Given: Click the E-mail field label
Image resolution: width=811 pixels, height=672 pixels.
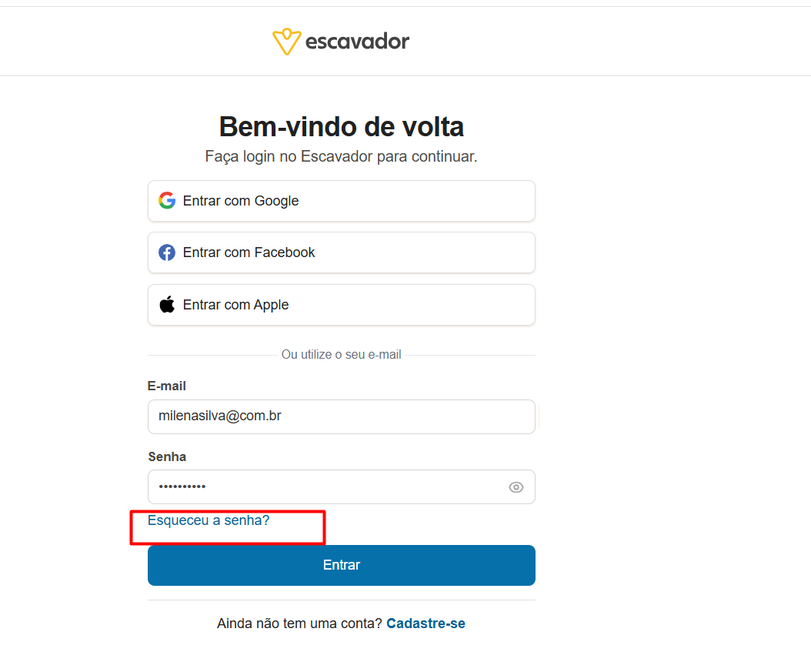Looking at the screenshot, I should [x=166, y=386].
